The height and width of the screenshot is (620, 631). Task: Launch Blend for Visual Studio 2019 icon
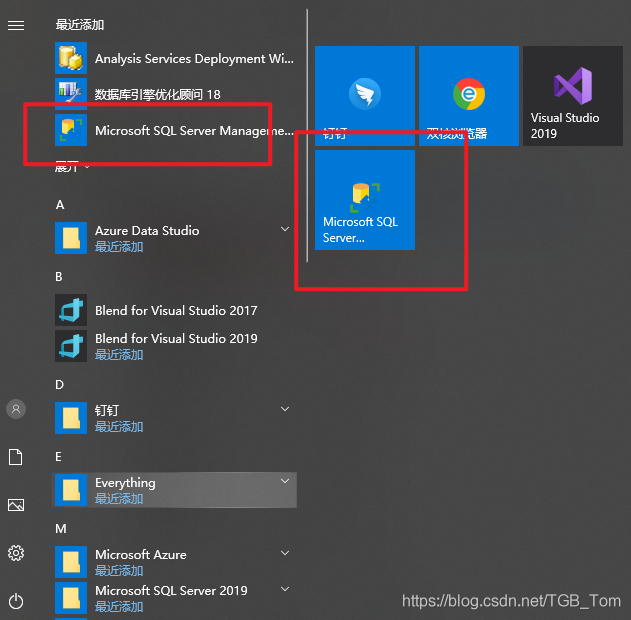[71, 346]
